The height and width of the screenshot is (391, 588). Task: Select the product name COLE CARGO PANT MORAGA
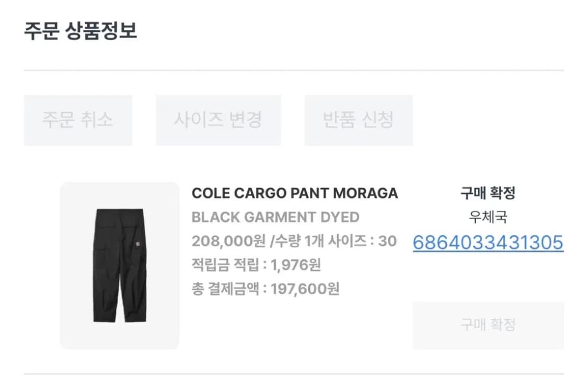295,193
